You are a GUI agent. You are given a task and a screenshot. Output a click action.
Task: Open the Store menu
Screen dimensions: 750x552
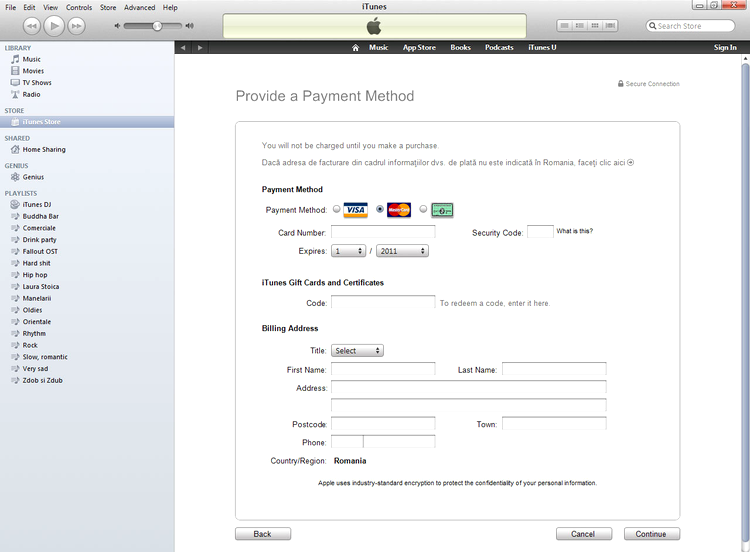(108, 7)
